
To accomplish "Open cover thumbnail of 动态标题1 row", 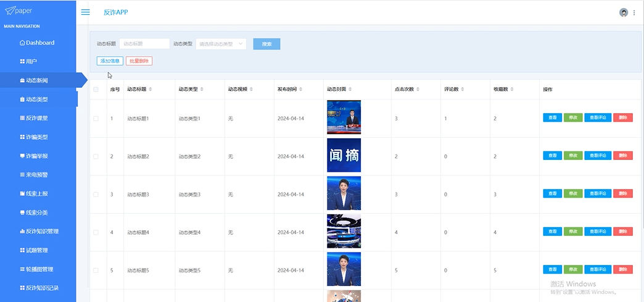I will click(x=344, y=117).
